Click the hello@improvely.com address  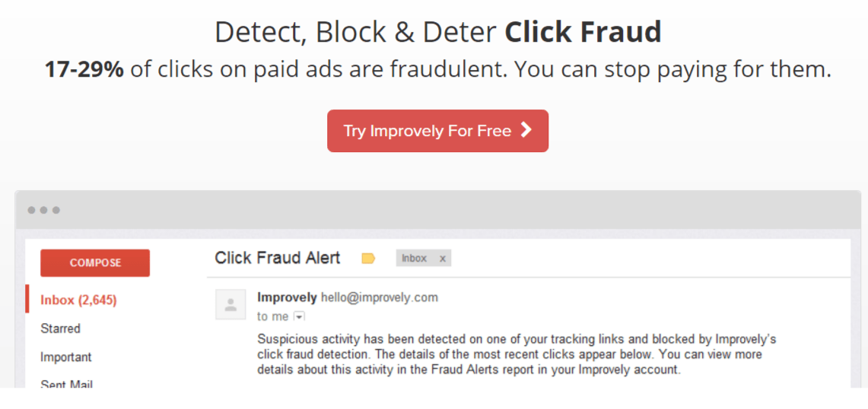(380, 297)
